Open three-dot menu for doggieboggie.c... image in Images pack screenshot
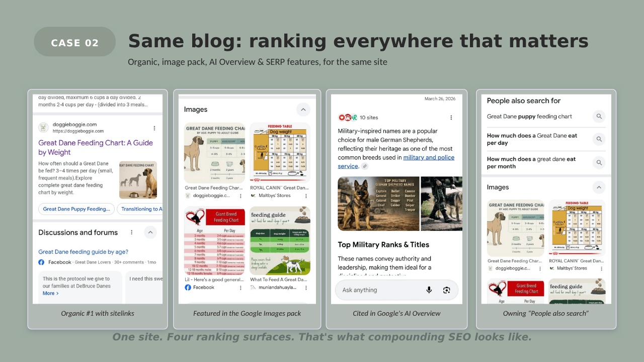 coord(240,196)
